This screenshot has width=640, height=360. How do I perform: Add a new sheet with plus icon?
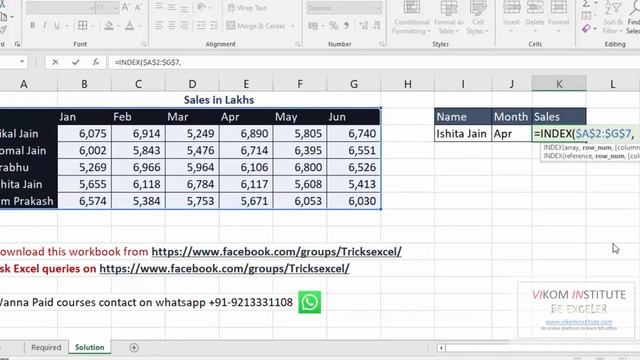[134, 348]
